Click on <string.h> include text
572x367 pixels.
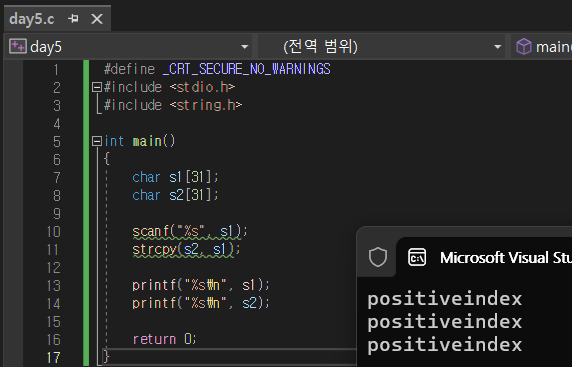point(206,105)
